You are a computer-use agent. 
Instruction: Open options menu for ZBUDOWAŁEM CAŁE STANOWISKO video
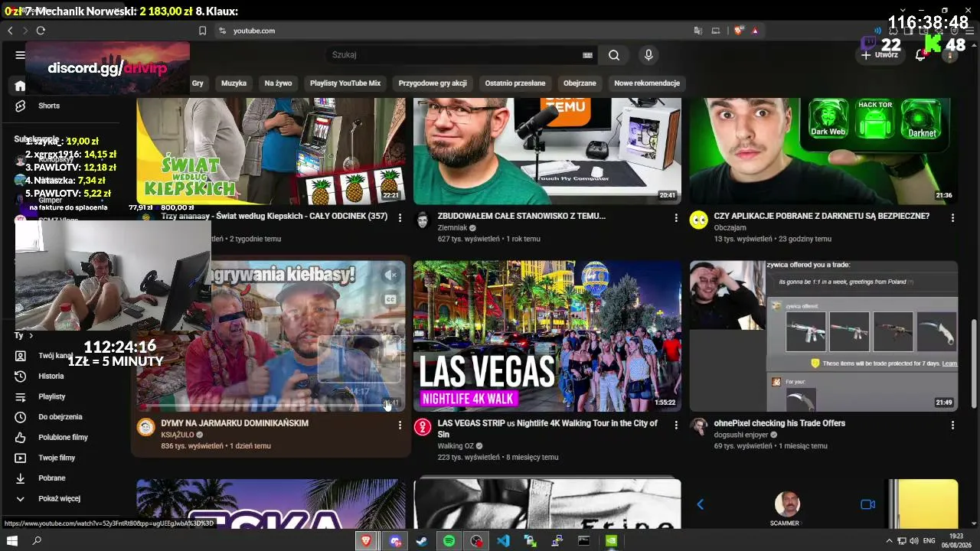(676, 218)
